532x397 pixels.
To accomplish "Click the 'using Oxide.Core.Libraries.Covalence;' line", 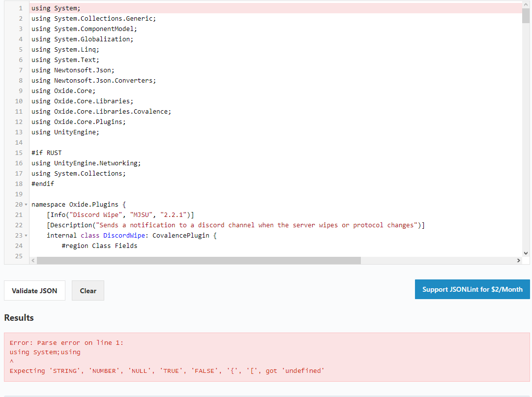I will (x=101, y=111).
